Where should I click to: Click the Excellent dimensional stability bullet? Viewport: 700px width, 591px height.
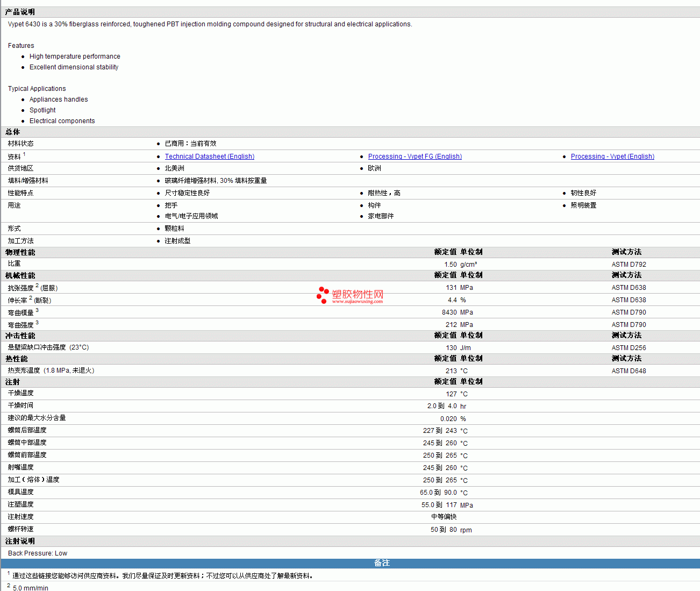(x=74, y=67)
